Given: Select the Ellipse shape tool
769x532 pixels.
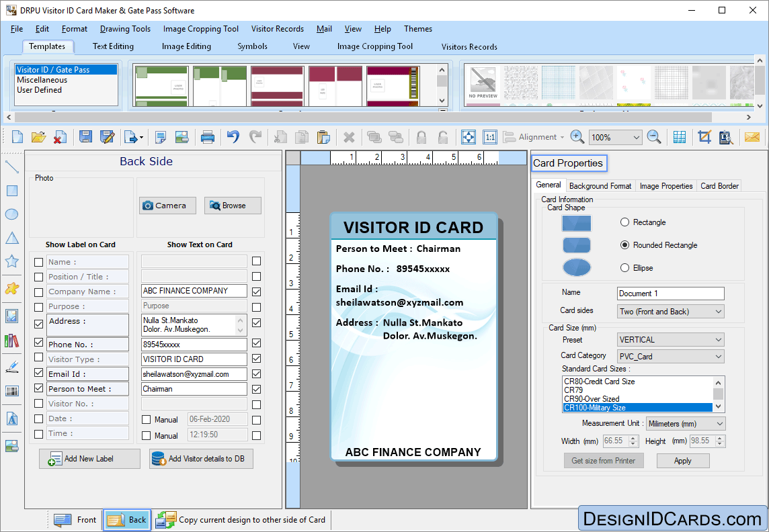Looking at the screenshot, I should click(11, 214).
